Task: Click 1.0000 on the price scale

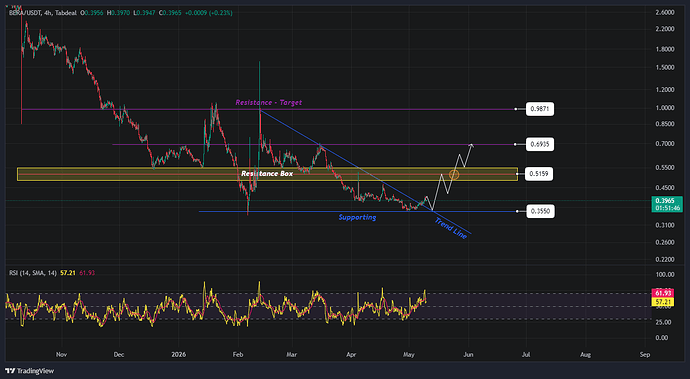Action: tap(665, 108)
